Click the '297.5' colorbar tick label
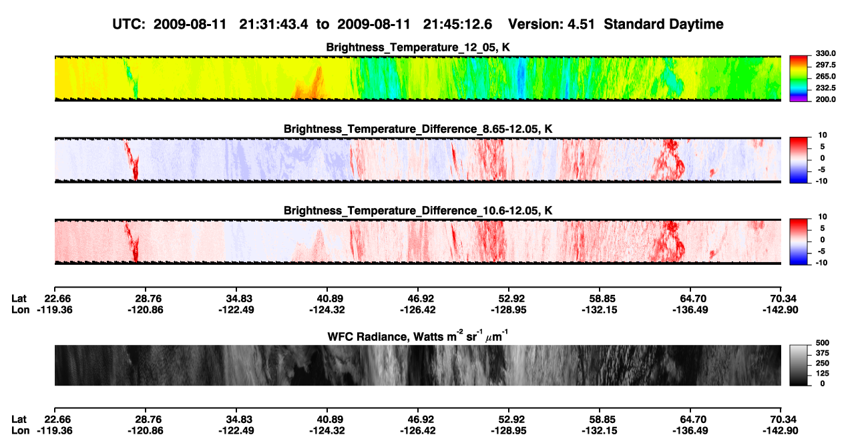This screenshot has height=445, width=868. [825, 65]
